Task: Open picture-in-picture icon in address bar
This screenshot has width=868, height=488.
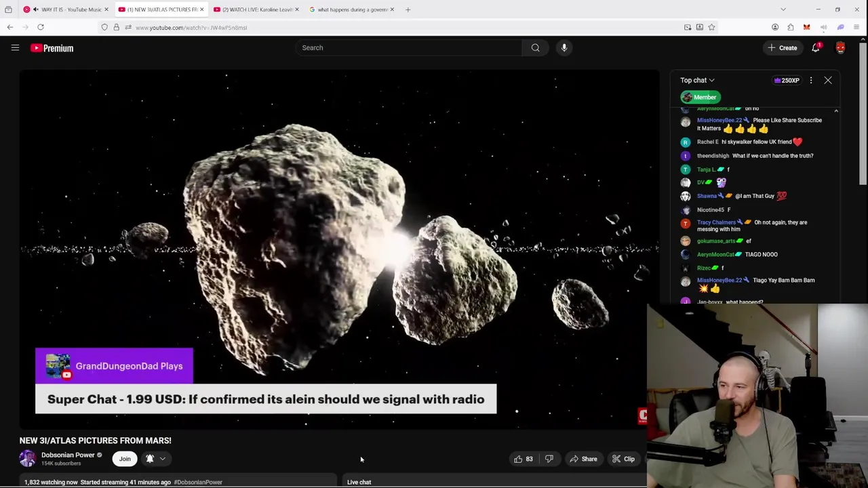Action: [688, 27]
